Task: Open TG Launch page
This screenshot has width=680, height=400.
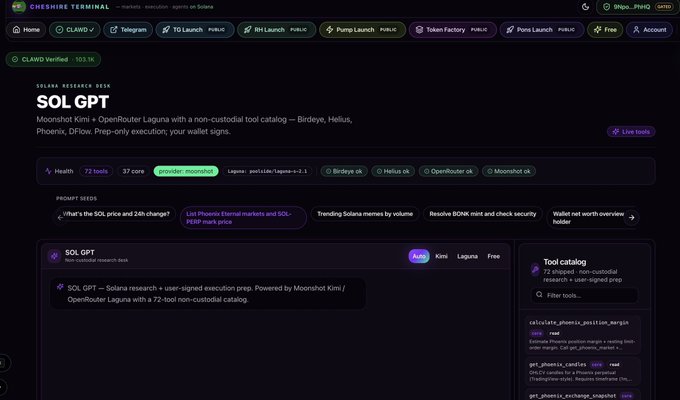Action: (195, 30)
